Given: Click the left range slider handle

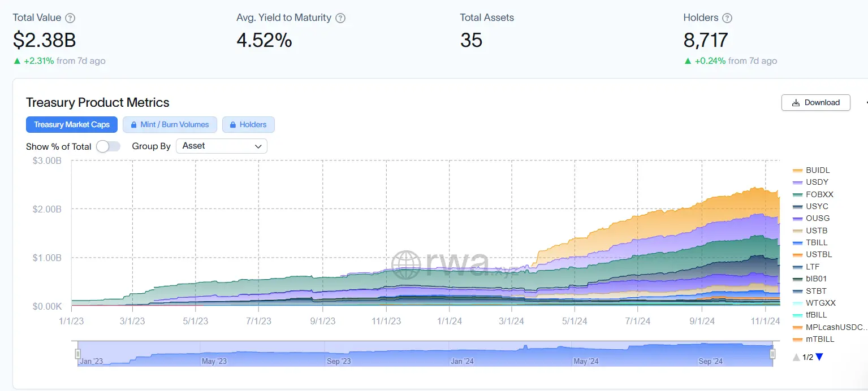Looking at the screenshot, I should (x=78, y=354).
